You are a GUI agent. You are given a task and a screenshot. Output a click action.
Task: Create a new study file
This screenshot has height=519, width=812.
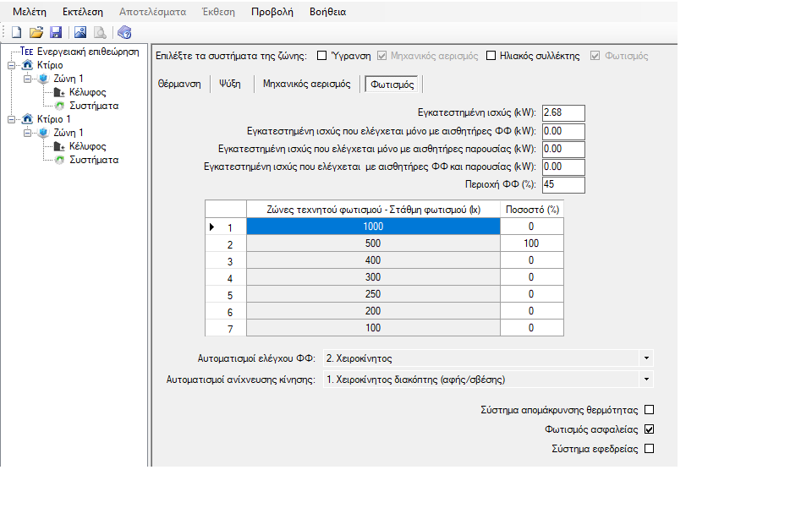click(16, 33)
